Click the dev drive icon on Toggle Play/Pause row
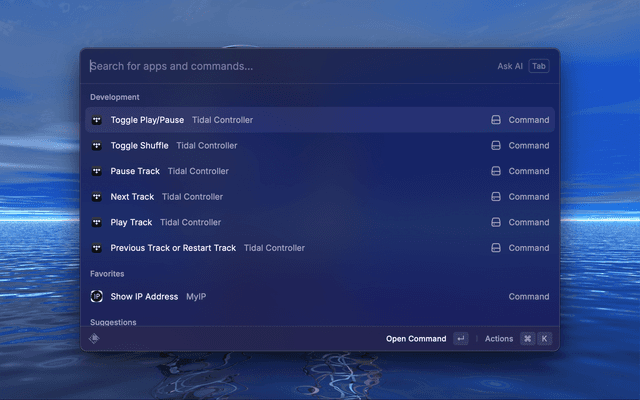 pyautogui.click(x=495, y=120)
